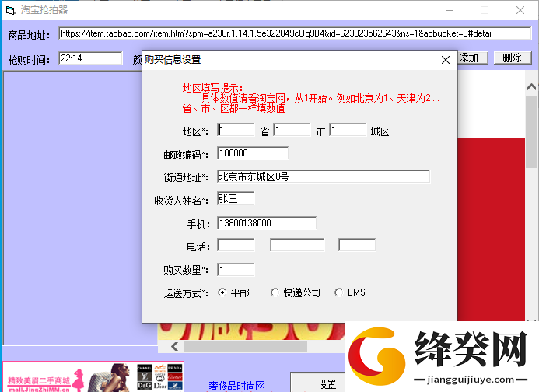Click the 电话 area code field
The height and width of the screenshot is (392, 539).
click(x=236, y=245)
